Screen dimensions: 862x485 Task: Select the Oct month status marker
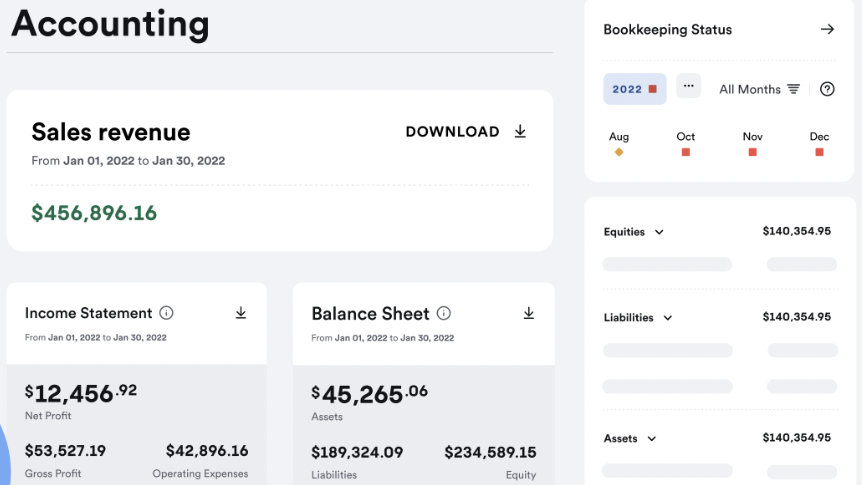tap(686, 152)
